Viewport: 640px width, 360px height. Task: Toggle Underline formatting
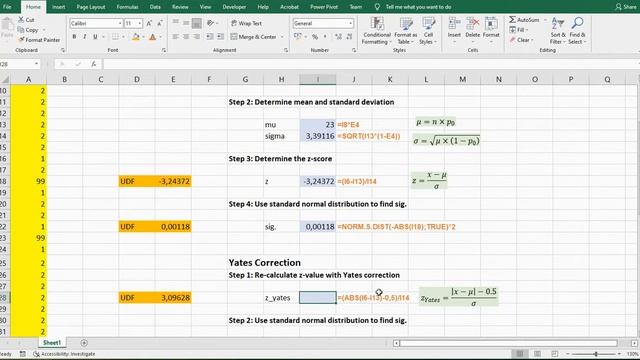(95, 37)
